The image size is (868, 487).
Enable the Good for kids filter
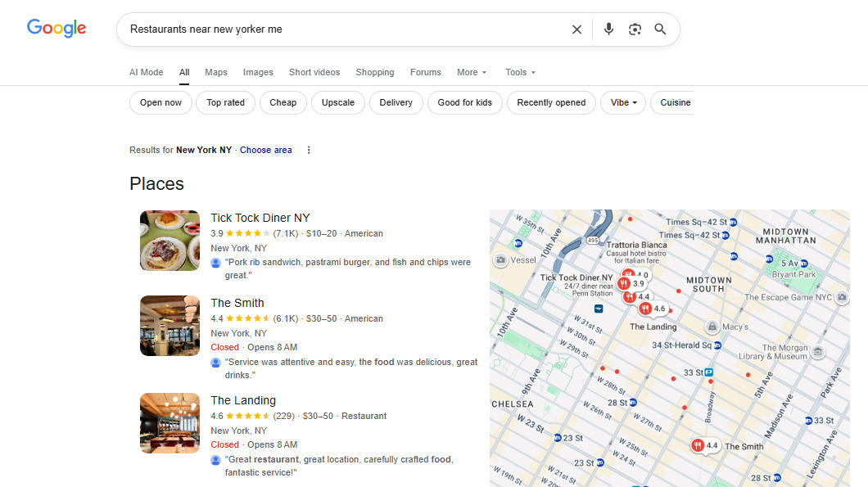[464, 102]
